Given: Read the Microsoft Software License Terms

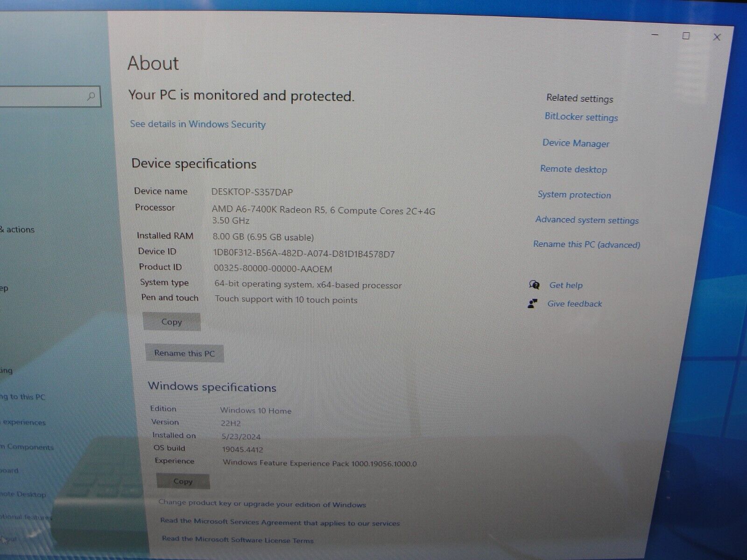Looking at the screenshot, I should (x=238, y=539).
